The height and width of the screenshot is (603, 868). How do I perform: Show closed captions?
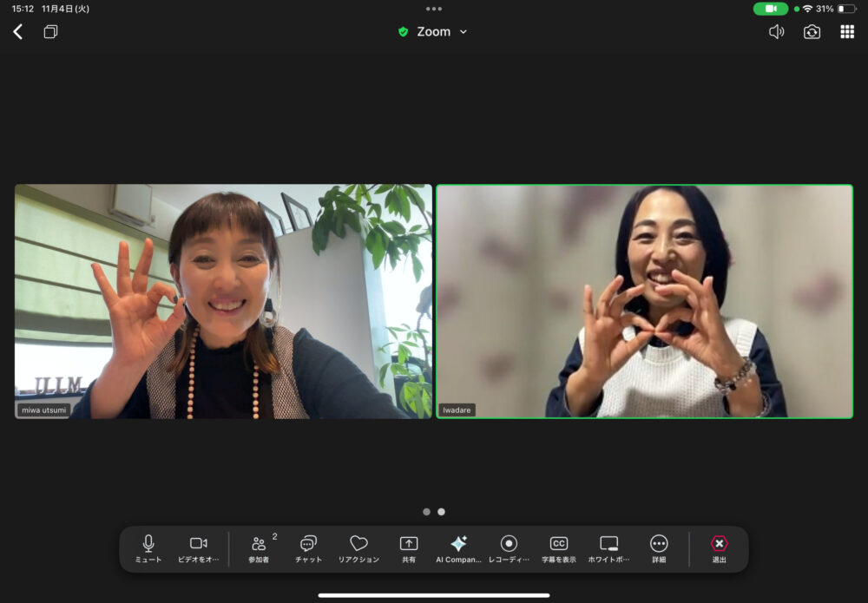[559, 548]
